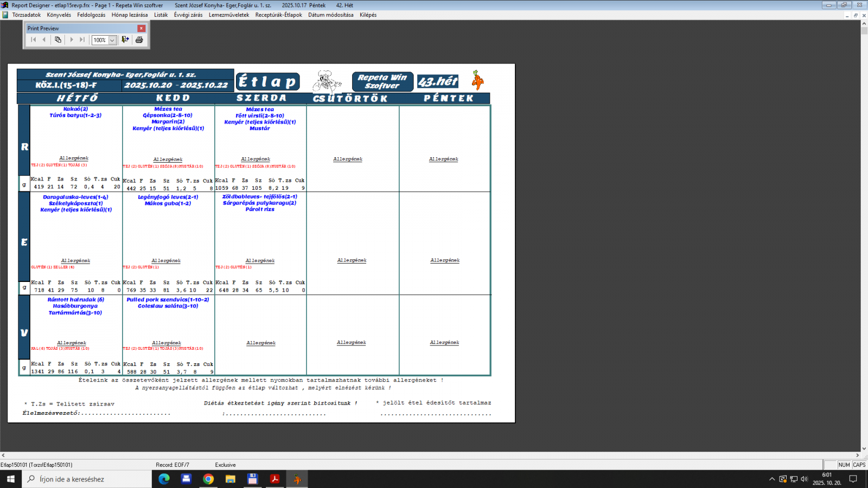Click the vertical scrollbar down arrow
Screen dimensions: 868x488
(864, 448)
